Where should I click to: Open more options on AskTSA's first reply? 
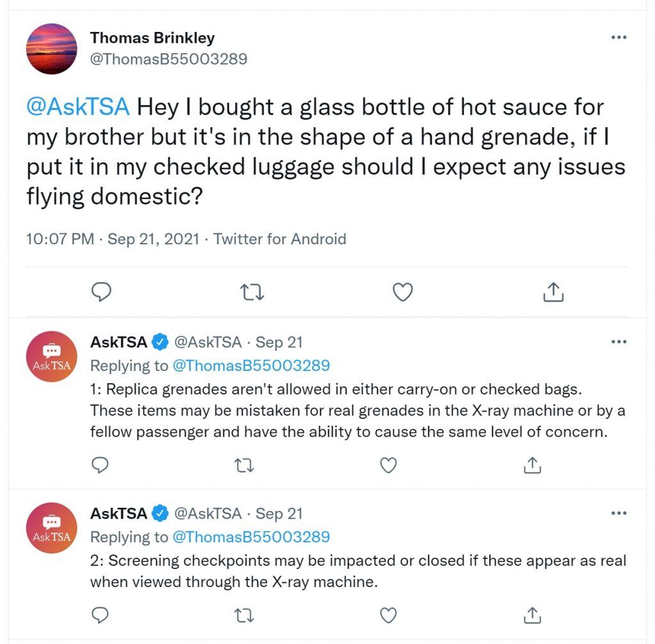click(x=619, y=342)
